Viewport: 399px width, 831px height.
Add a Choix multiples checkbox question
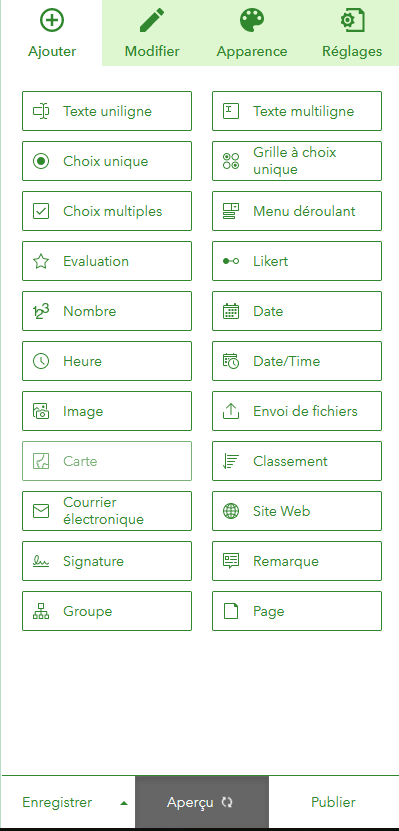click(107, 211)
